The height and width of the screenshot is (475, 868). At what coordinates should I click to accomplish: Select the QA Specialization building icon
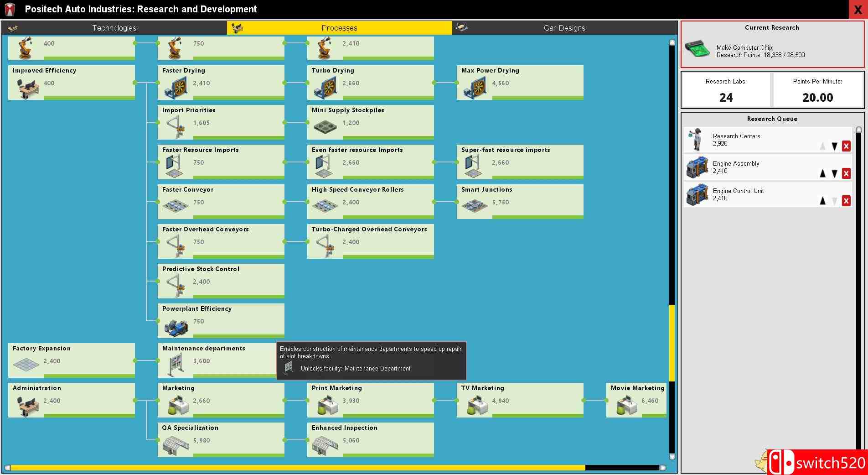pos(176,445)
